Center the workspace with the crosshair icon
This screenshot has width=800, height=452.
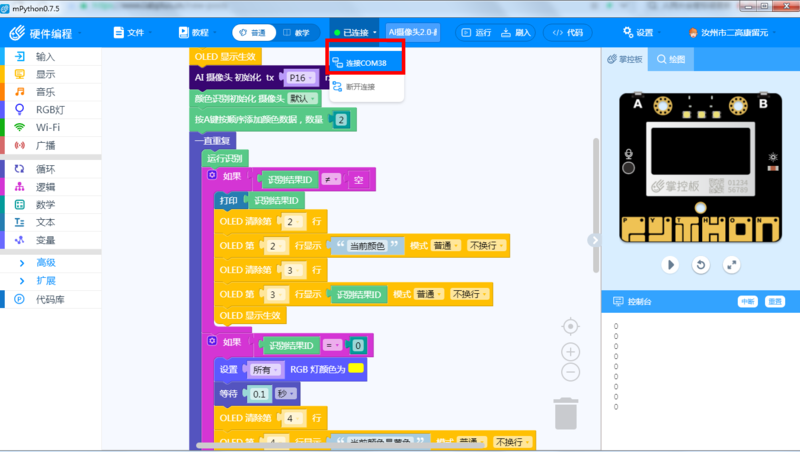[x=570, y=327]
